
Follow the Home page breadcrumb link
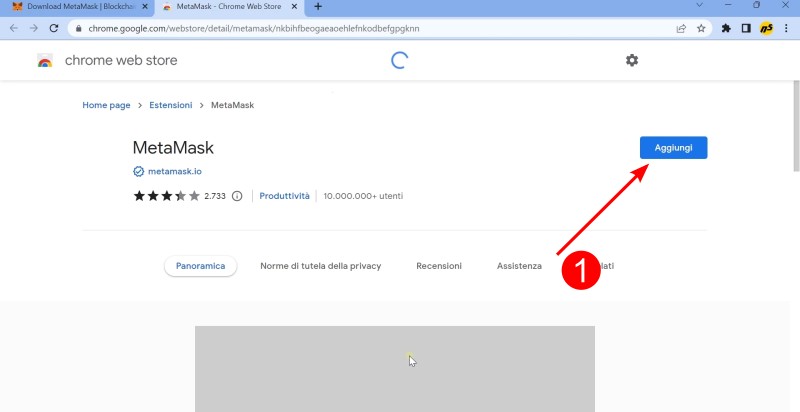[x=106, y=105]
